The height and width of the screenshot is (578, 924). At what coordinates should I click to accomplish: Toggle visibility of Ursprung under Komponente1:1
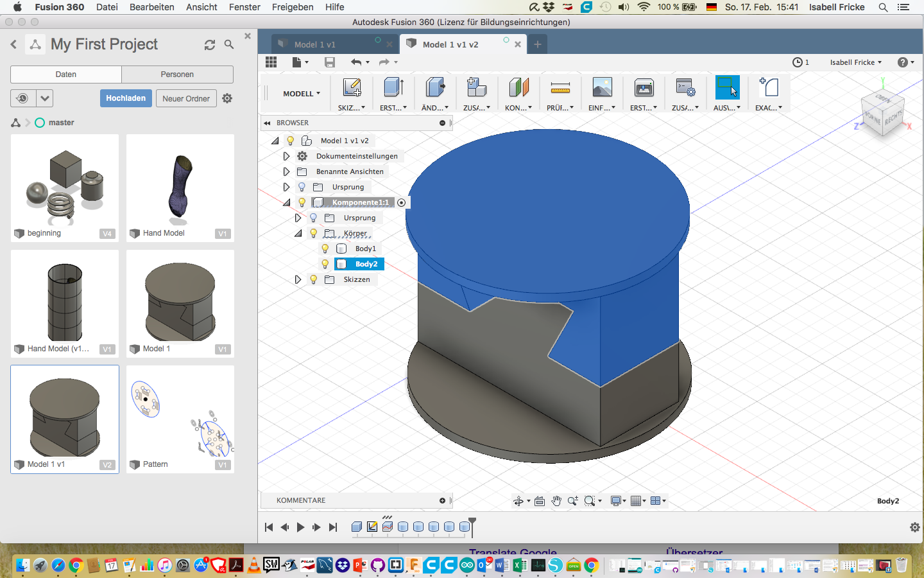pyautogui.click(x=314, y=218)
